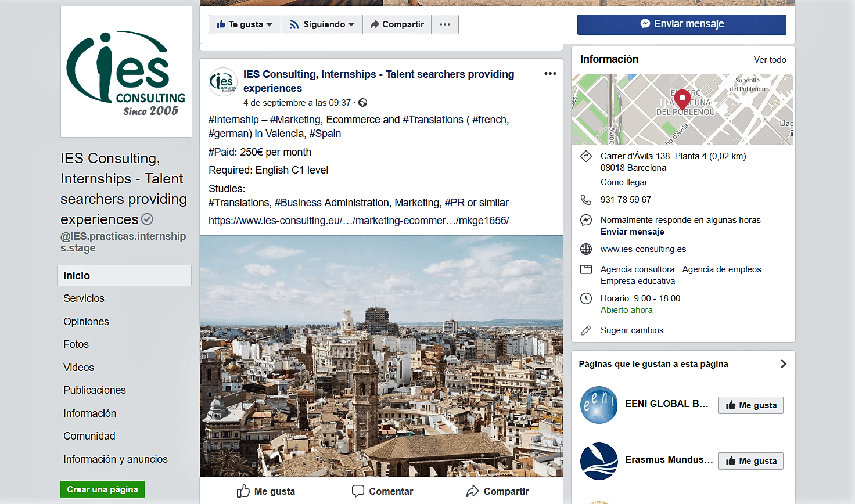Click the Sugerir cambios link
The width and height of the screenshot is (855, 504).
click(x=632, y=330)
